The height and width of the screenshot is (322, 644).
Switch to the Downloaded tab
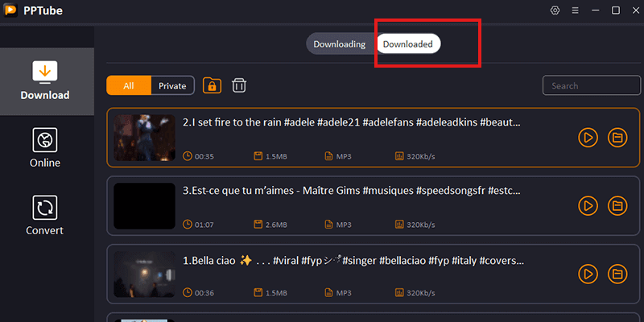tap(407, 44)
